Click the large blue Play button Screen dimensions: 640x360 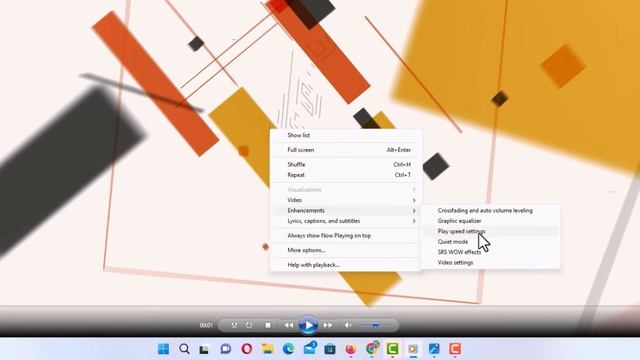pos(308,325)
